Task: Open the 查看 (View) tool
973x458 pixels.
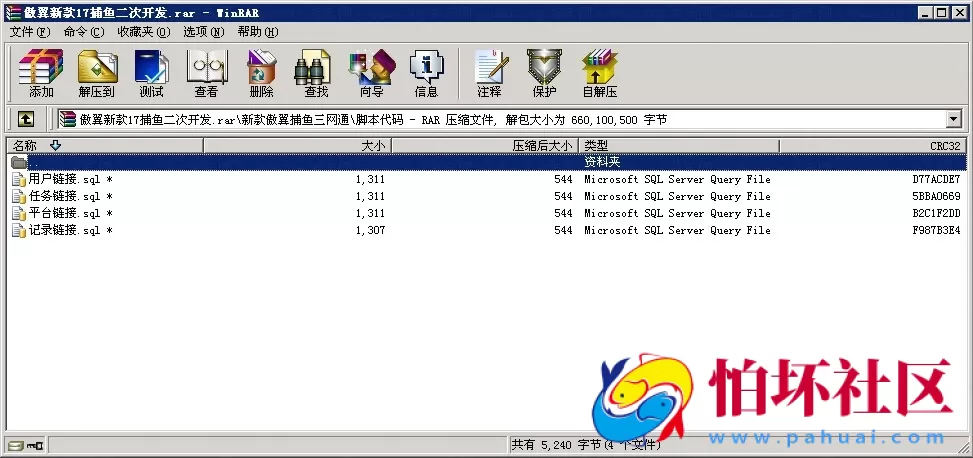Action: coord(206,73)
